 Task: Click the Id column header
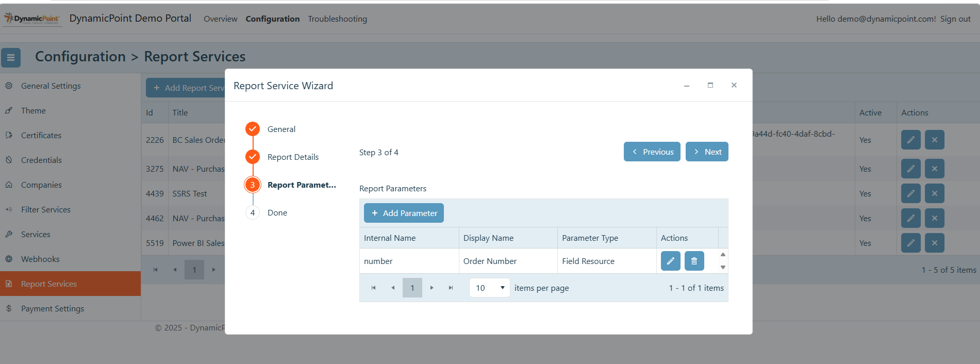tap(155, 112)
